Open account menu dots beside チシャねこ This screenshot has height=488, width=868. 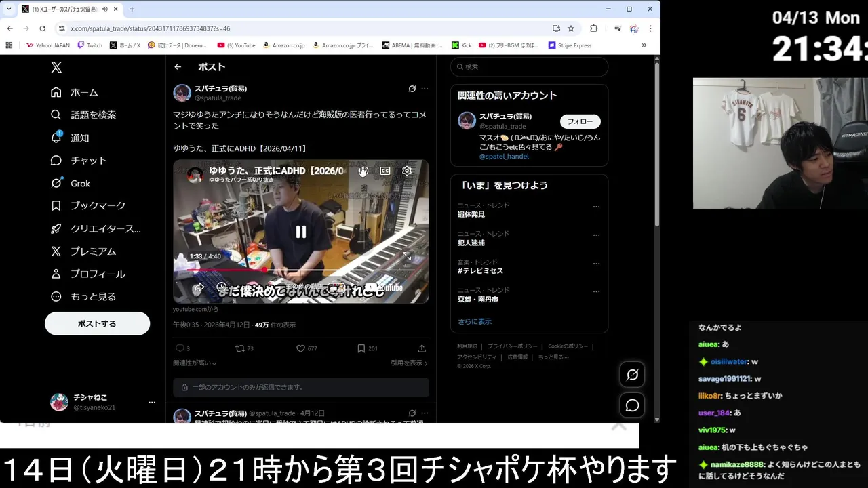point(152,402)
